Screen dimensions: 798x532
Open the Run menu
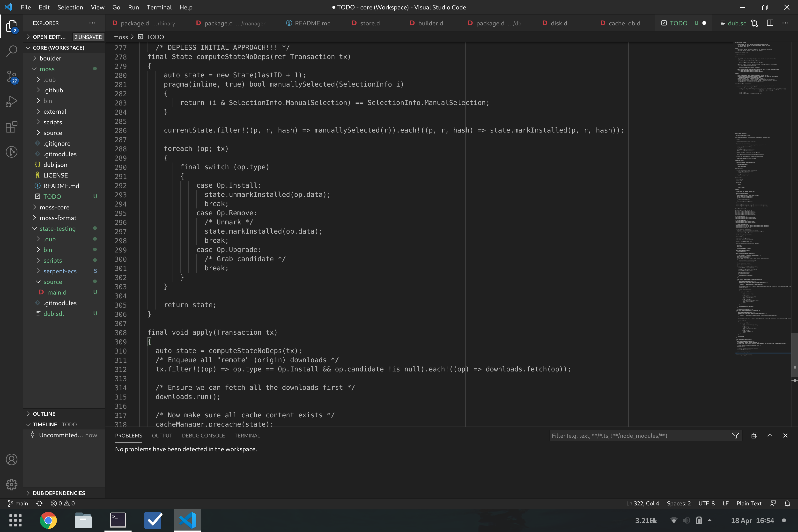click(x=133, y=7)
